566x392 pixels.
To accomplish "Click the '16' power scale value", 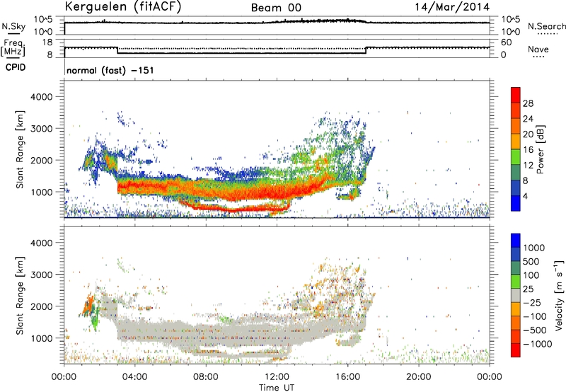I will pyautogui.click(x=528, y=150).
